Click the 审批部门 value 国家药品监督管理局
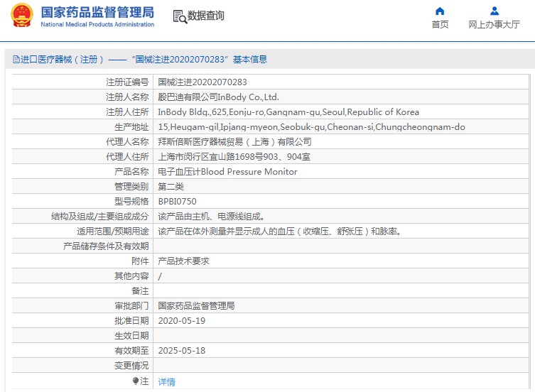The width and height of the screenshot is (535, 392). coord(196,306)
